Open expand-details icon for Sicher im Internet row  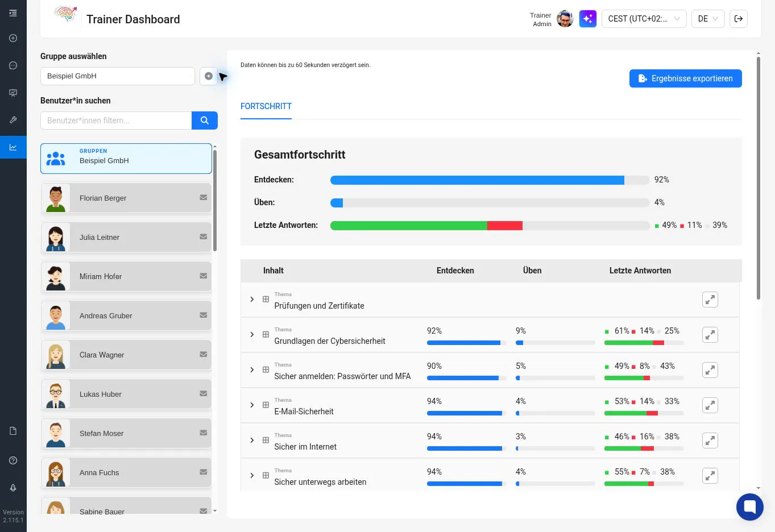(x=710, y=440)
